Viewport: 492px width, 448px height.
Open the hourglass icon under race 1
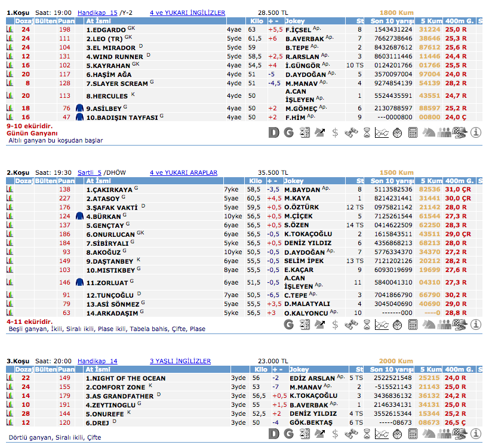pyautogui.click(x=366, y=132)
